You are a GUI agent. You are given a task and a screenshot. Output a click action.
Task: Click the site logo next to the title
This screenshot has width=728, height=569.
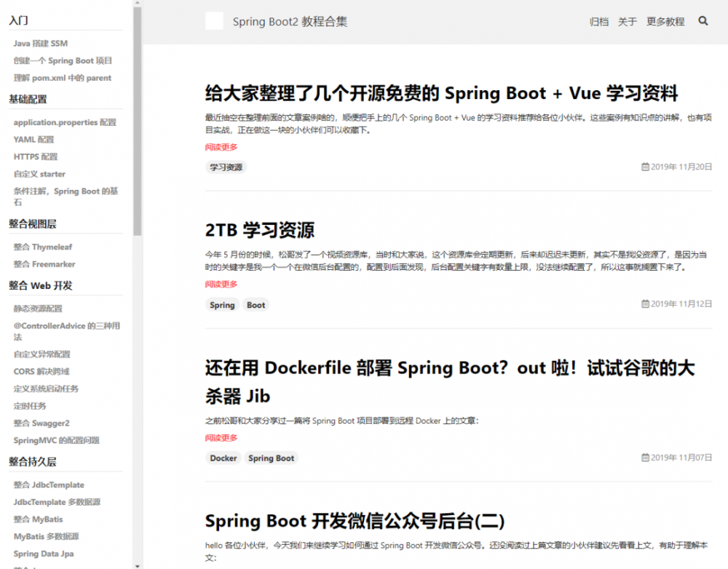tap(213, 21)
